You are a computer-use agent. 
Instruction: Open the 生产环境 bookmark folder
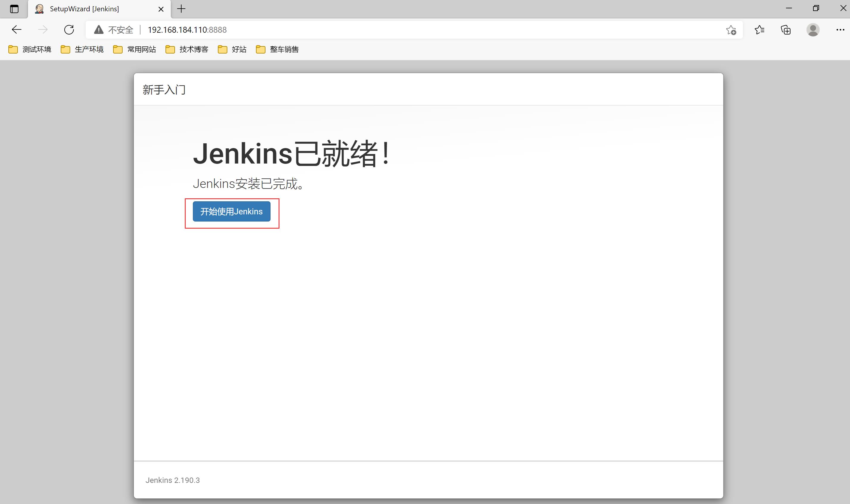pyautogui.click(x=82, y=49)
